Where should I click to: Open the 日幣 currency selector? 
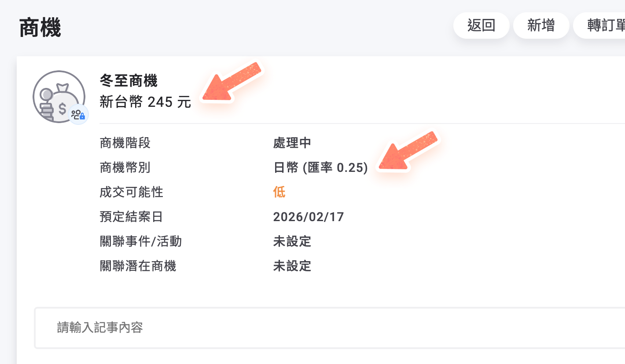pyautogui.click(x=320, y=167)
